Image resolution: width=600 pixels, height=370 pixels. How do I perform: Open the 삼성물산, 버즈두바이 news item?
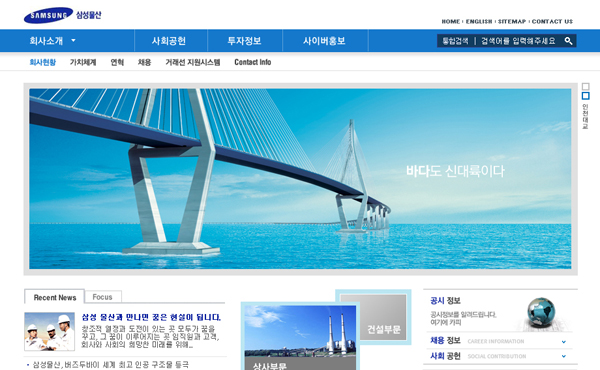pyautogui.click(x=111, y=365)
